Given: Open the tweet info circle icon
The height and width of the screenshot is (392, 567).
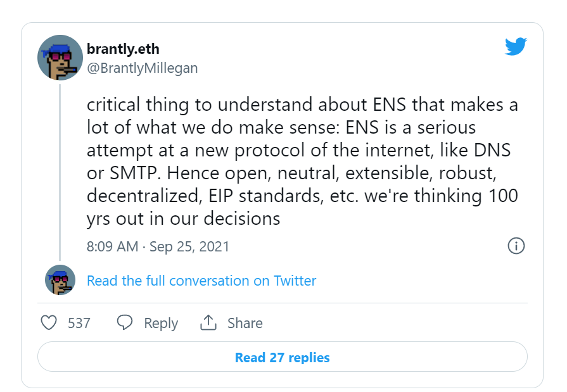Looking at the screenshot, I should point(516,246).
